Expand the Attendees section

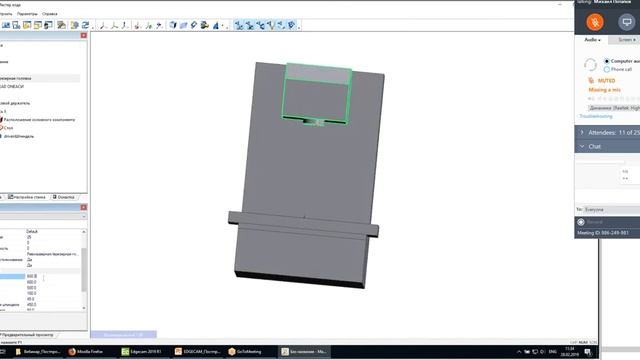pyautogui.click(x=607, y=133)
